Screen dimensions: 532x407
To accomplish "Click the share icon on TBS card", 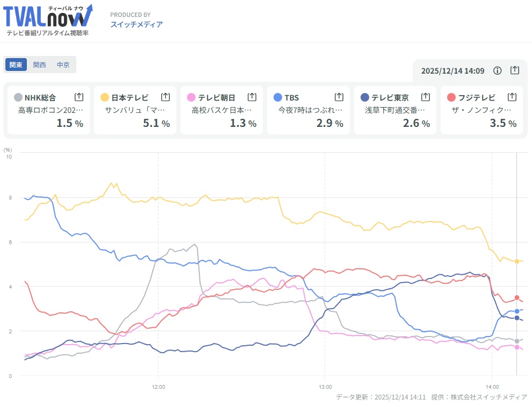I will 339,97.
